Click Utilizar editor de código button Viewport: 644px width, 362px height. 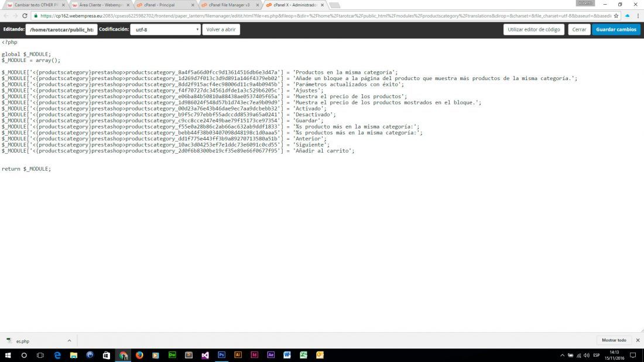[533, 30]
